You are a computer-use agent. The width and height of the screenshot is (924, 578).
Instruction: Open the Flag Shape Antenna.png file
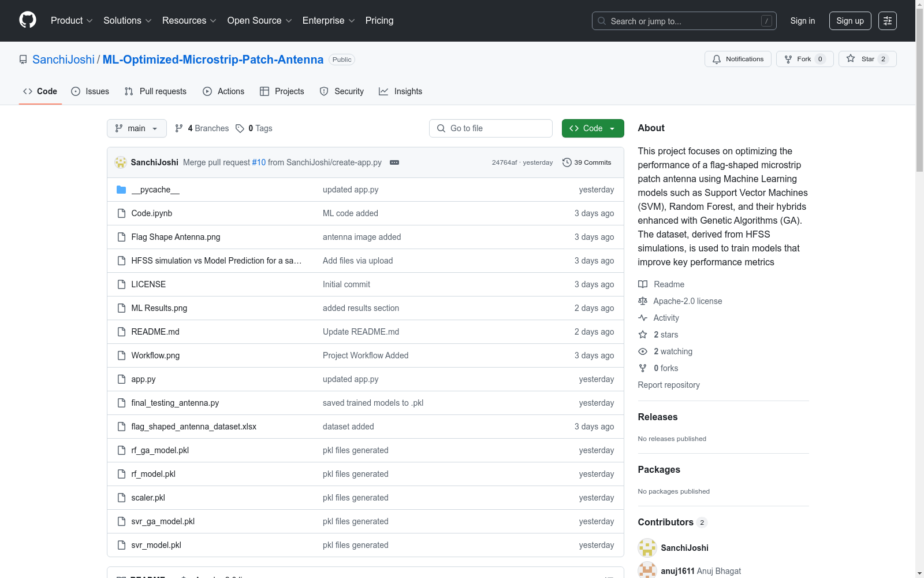click(x=176, y=237)
